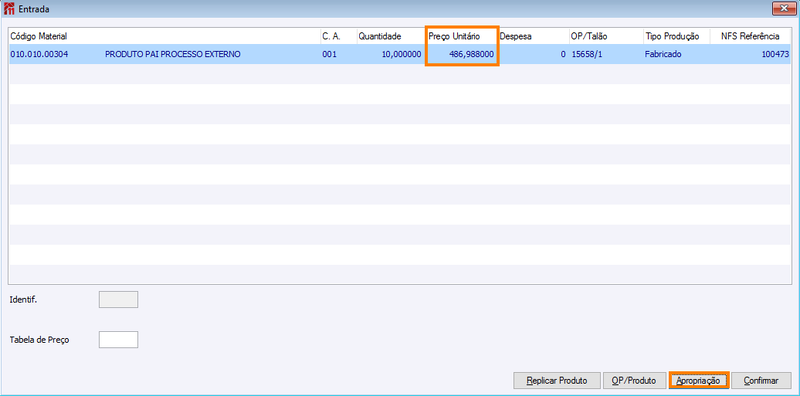Click the C. A. value 001
The width and height of the screenshot is (800, 396).
click(x=330, y=54)
